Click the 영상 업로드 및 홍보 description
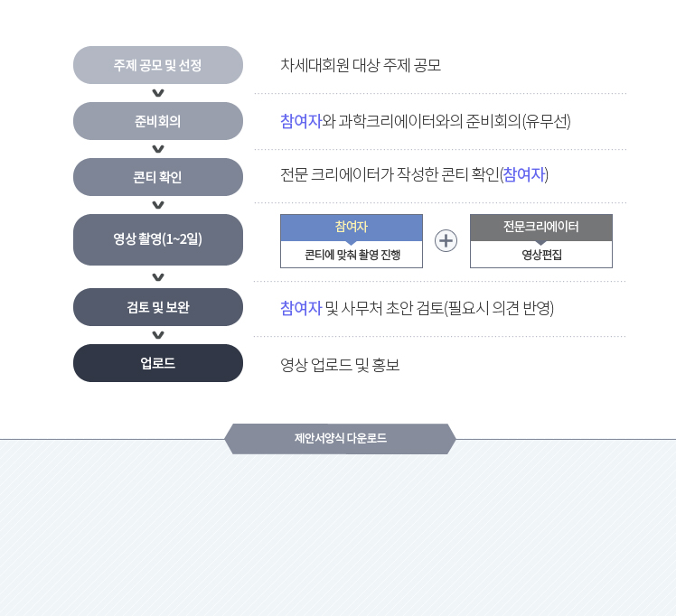 tap(340, 365)
